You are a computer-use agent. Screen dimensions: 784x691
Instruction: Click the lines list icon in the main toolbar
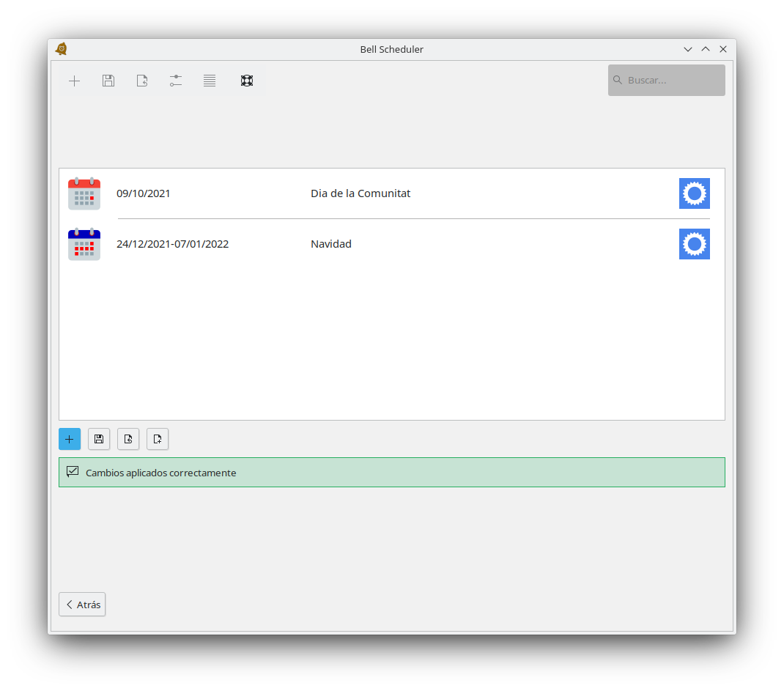click(210, 81)
